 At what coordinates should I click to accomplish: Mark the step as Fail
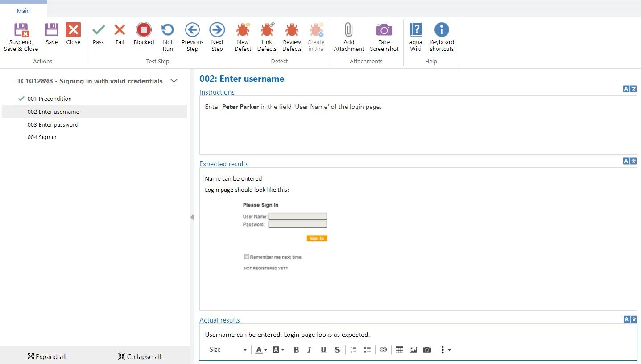point(120,30)
